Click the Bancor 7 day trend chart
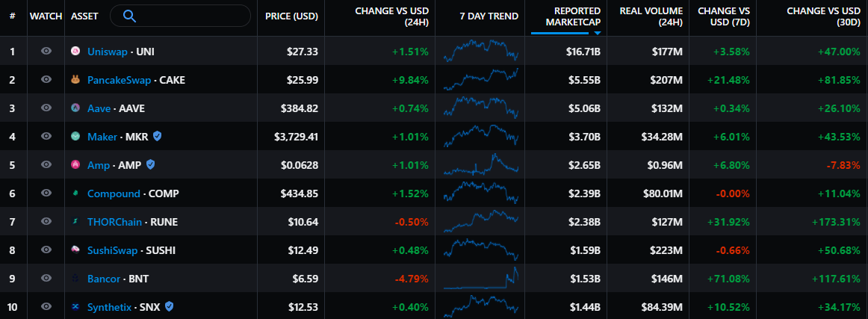The width and height of the screenshot is (868, 319). 480,279
